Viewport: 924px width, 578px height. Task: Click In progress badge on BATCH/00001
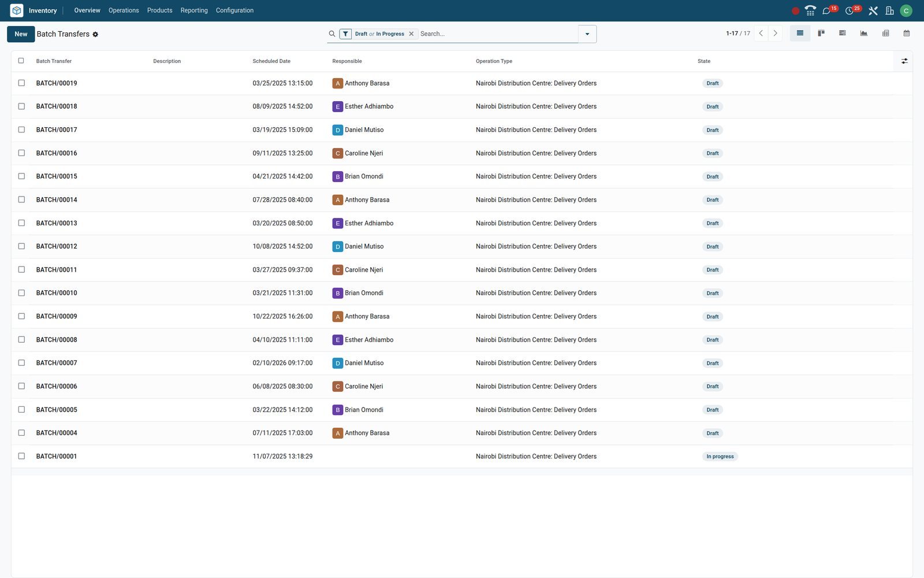tap(720, 457)
